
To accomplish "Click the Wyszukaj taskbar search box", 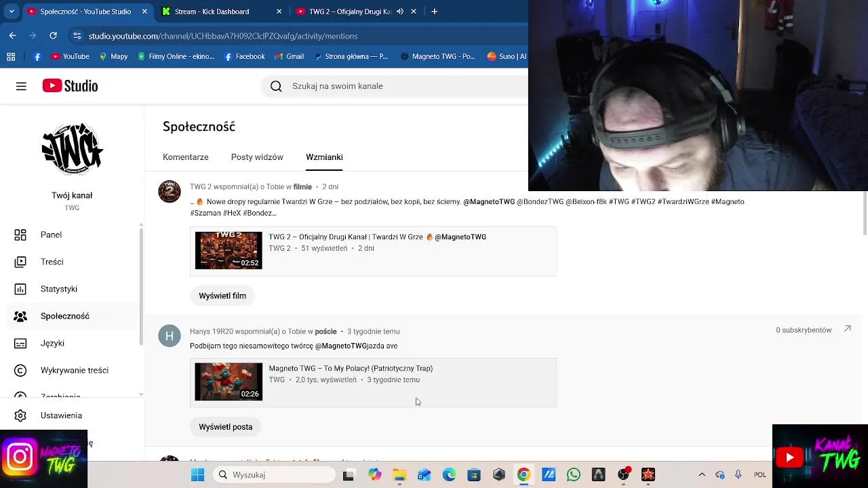I will click(x=274, y=475).
